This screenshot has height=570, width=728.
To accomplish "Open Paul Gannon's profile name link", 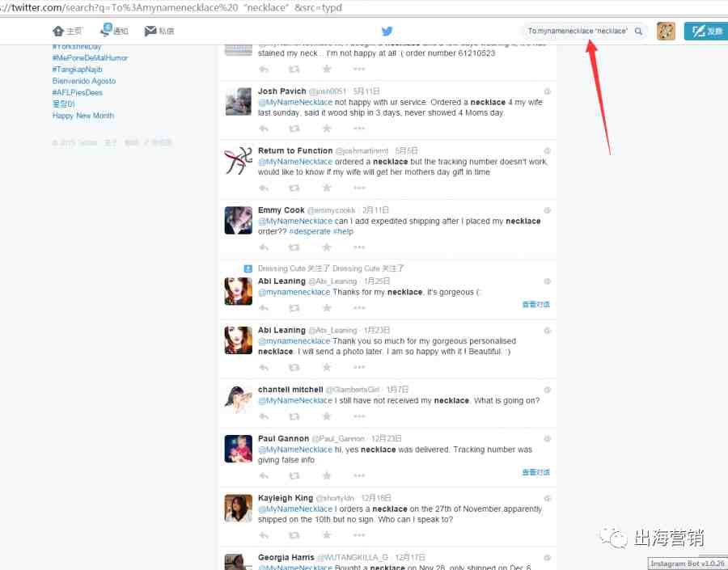I will (x=283, y=439).
